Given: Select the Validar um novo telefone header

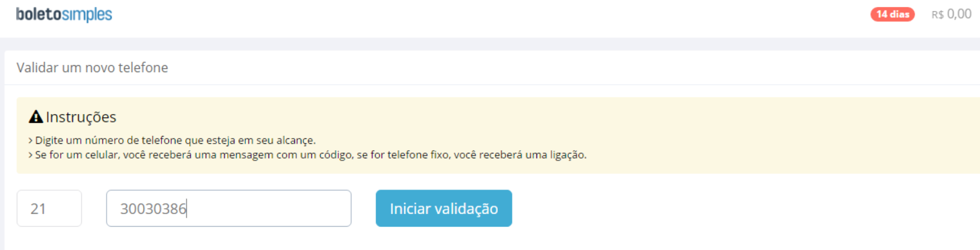Looking at the screenshot, I should coord(92,67).
